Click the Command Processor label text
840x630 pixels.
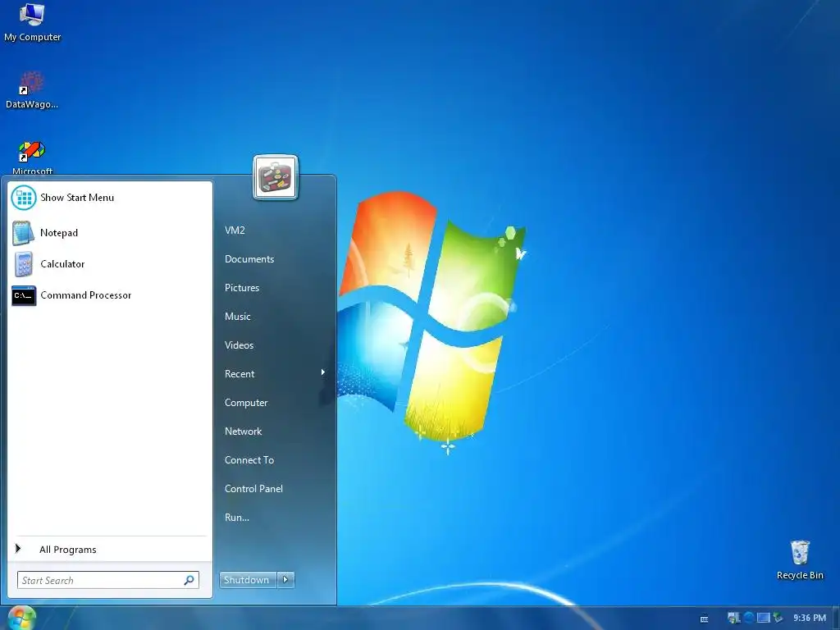[x=85, y=295]
